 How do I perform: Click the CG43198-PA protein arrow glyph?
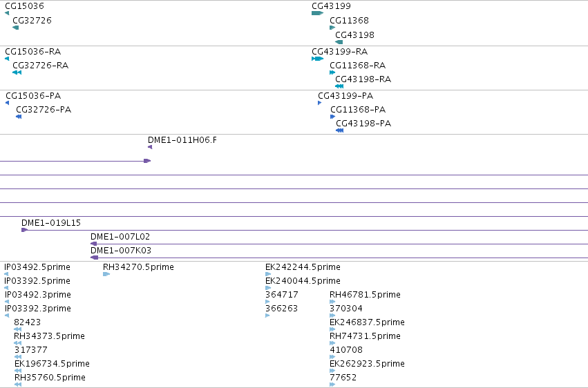[340, 130]
